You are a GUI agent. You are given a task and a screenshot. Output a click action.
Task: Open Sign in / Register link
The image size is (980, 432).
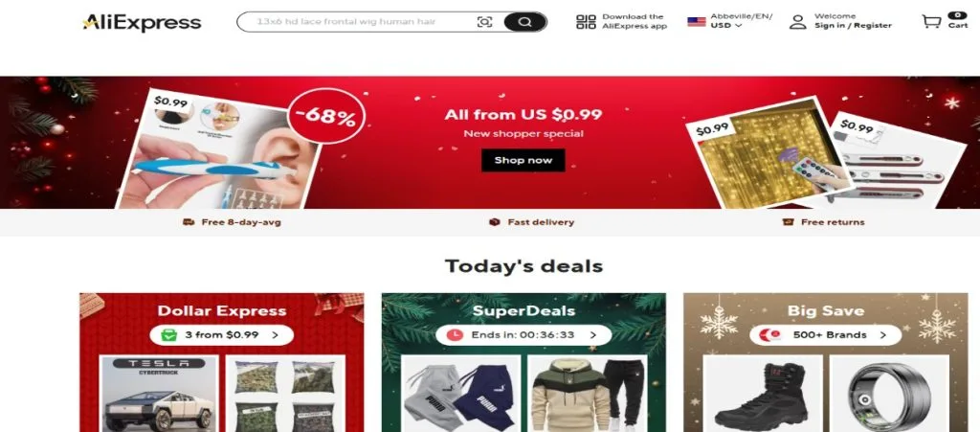click(x=853, y=26)
